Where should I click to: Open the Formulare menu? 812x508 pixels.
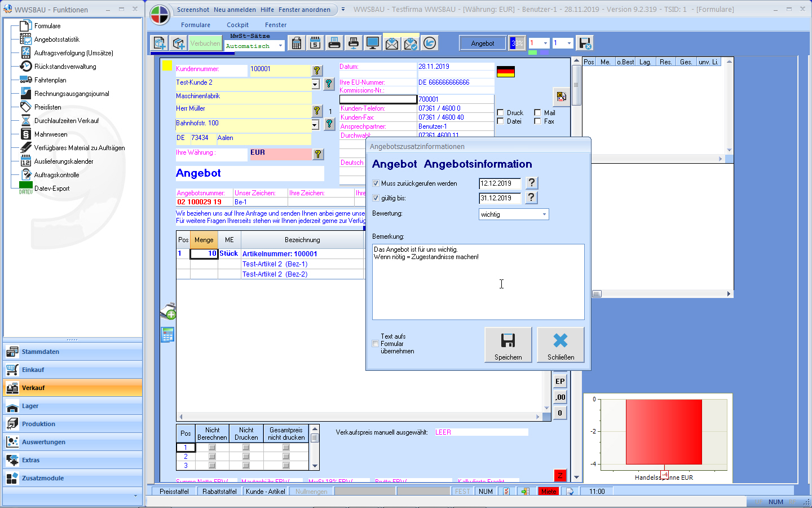point(196,25)
